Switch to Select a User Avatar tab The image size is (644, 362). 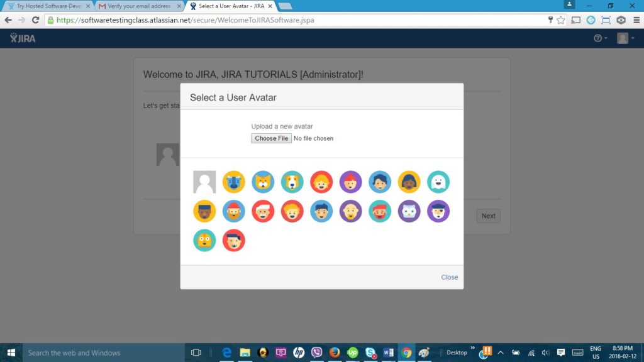tap(231, 6)
